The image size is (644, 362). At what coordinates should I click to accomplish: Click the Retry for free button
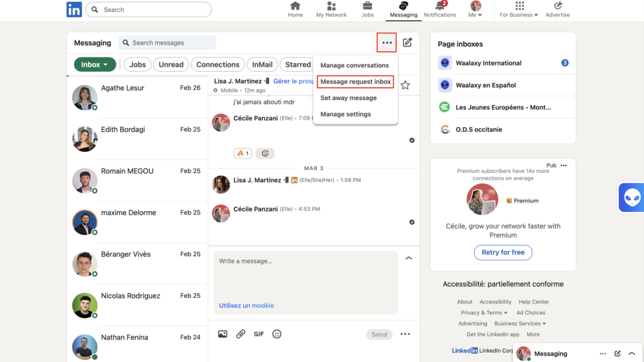tap(502, 252)
